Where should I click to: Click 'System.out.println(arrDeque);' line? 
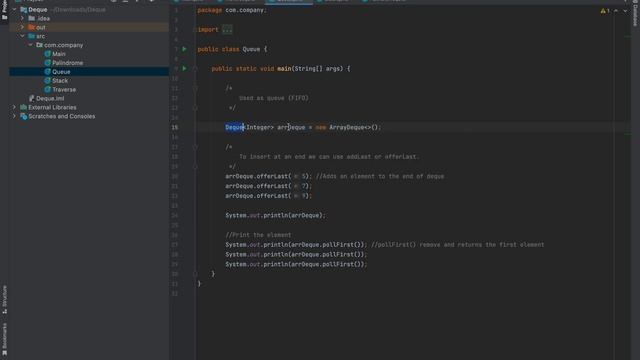(276, 216)
